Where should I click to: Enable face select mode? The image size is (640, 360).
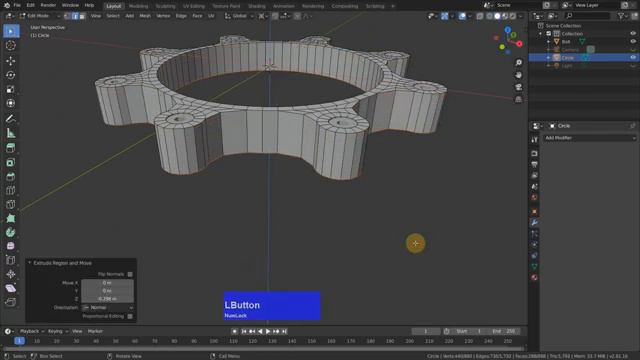click(x=82, y=16)
